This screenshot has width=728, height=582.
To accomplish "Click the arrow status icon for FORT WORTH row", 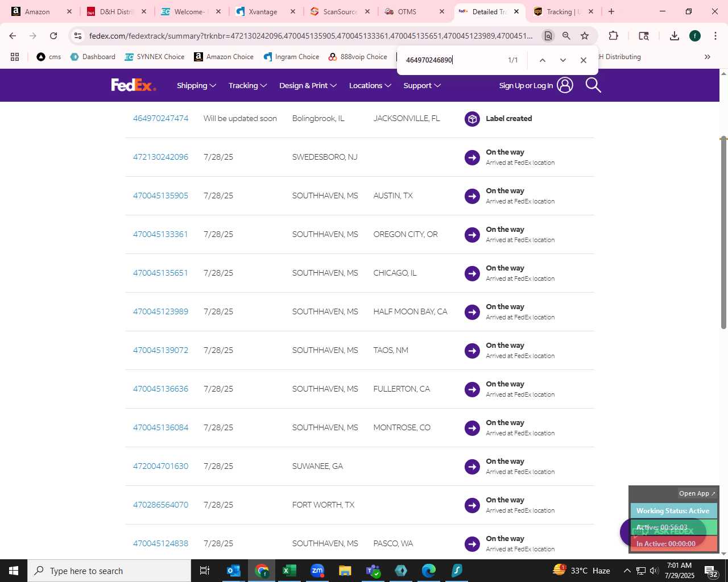I will pos(472,505).
